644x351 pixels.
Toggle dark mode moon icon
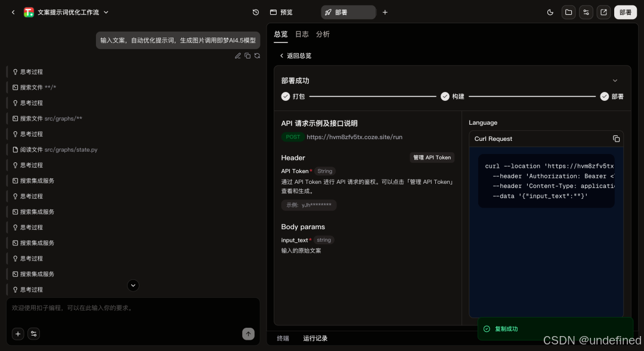click(550, 13)
